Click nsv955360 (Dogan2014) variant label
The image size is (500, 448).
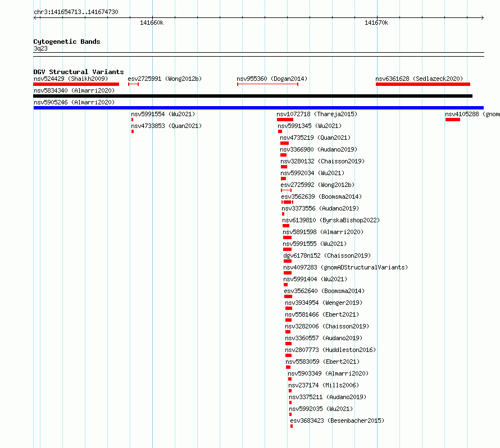272,79
